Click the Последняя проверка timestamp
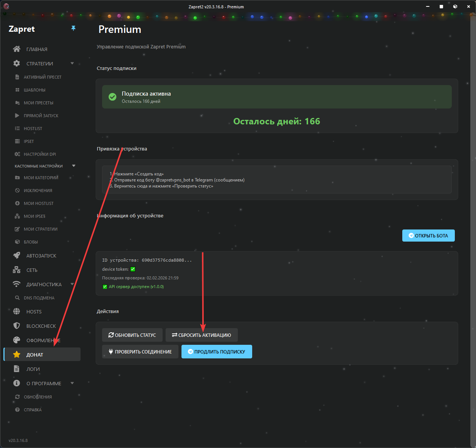The image size is (476, 448). 140,278
